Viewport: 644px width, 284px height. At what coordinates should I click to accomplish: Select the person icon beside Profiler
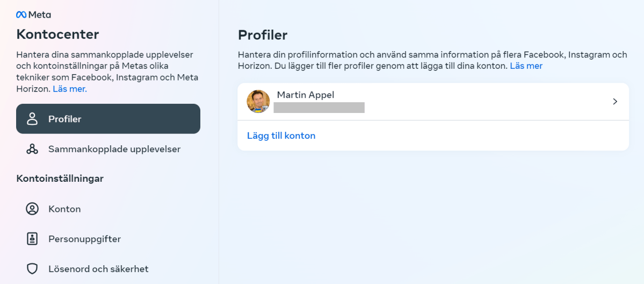[32, 119]
